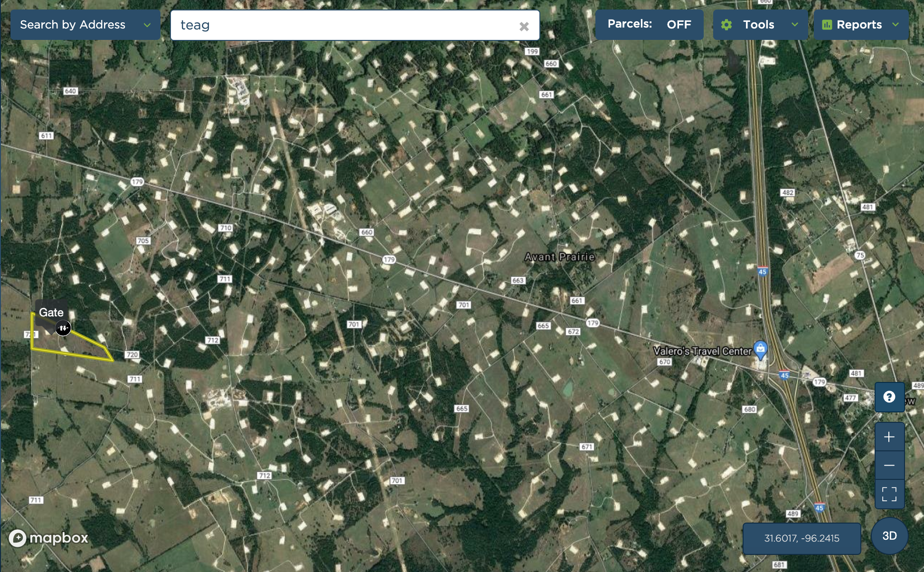This screenshot has height=572, width=924.
Task: Switch map to 3D view
Action: pyautogui.click(x=889, y=536)
